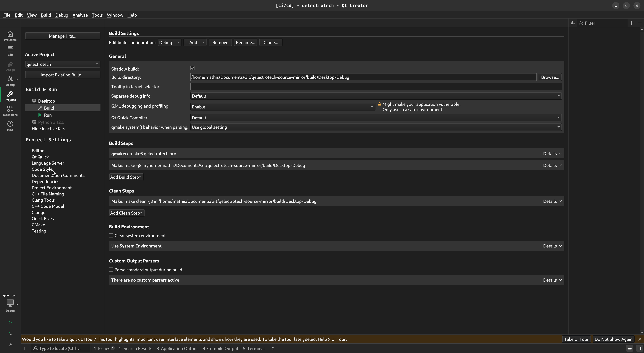
Task: Remove the build configuration
Action: 220,42
